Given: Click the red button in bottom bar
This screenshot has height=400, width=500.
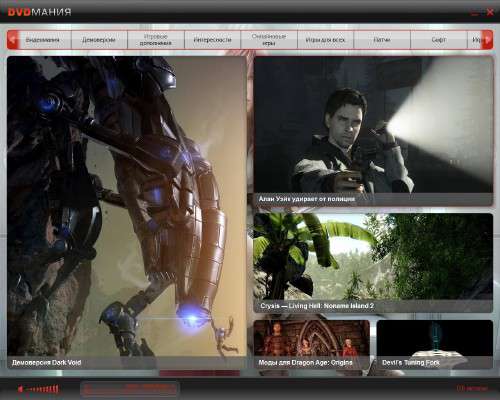Looking at the screenshot, I should click(x=129, y=389).
